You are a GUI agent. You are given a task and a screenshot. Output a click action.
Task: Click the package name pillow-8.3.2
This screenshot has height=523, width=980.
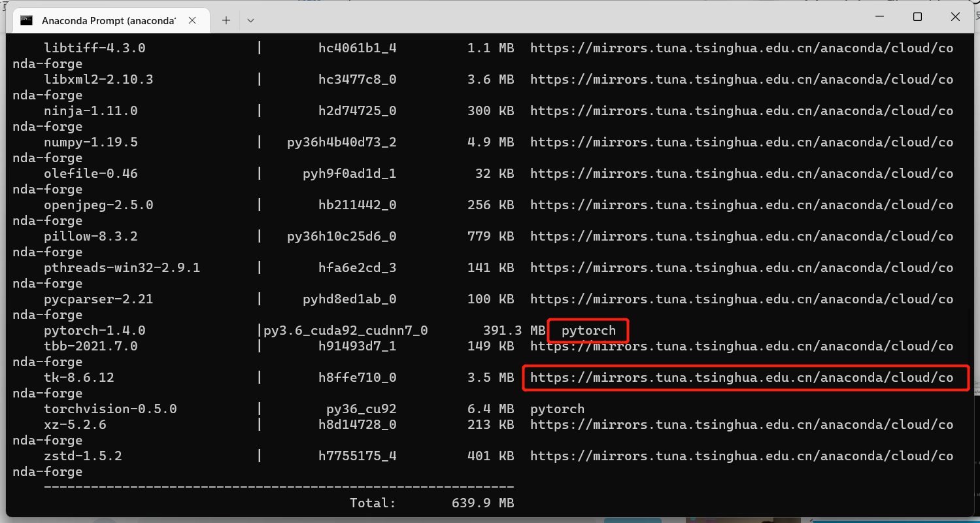(x=91, y=236)
